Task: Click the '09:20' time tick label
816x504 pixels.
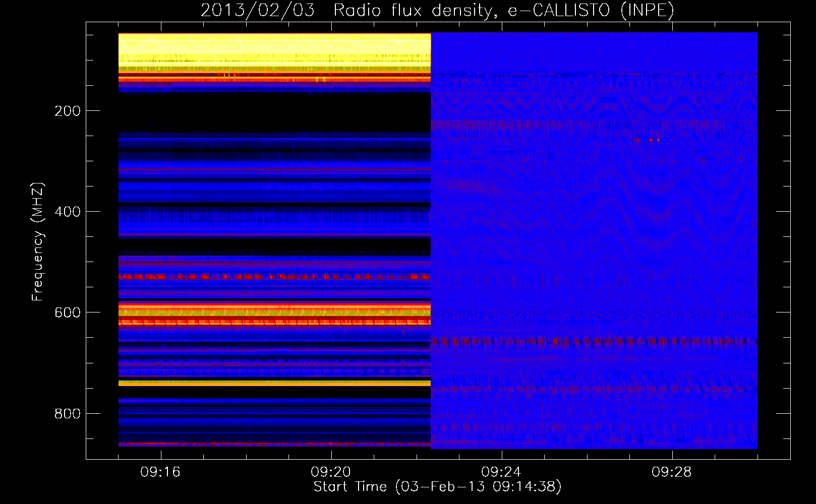Action: click(x=331, y=472)
